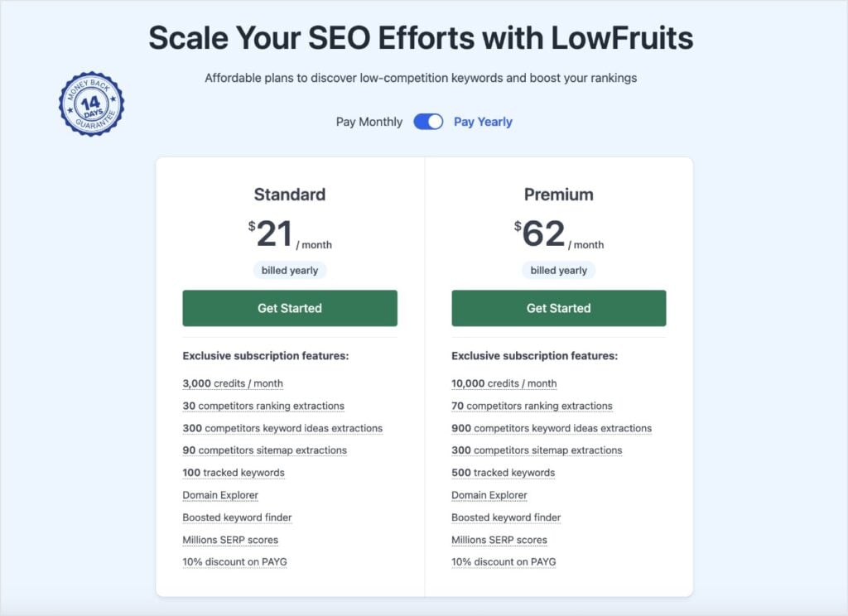The height and width of the screenshot is (616, 848).
Task: Open the 500 tracked keywords link
Action: tap(502, 473)
